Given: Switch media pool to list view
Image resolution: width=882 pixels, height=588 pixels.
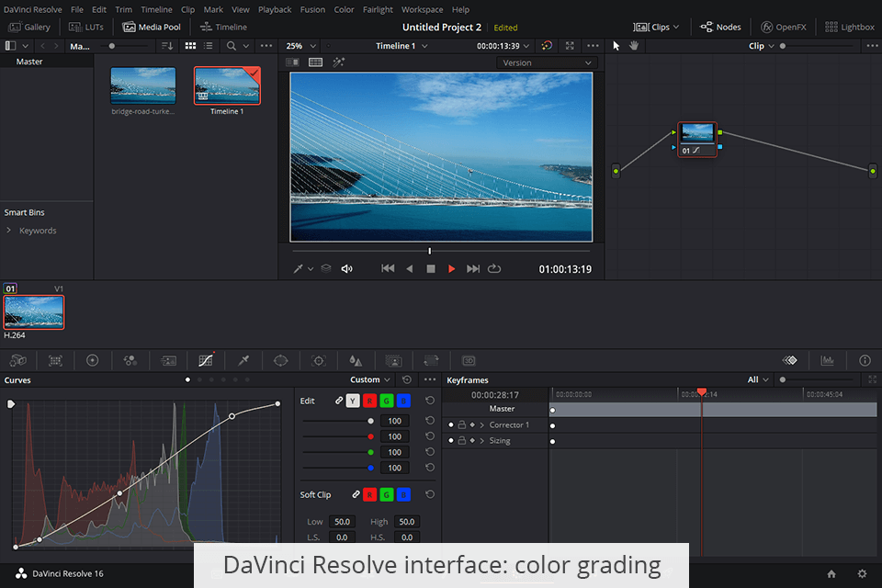Looking at the screenshot, I should tap(209, 46).
